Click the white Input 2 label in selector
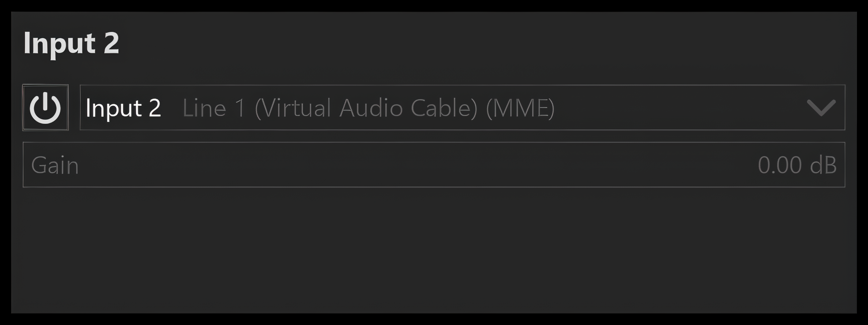The width and height of the screenshot is (868, 325). click(x=124, y=108)
